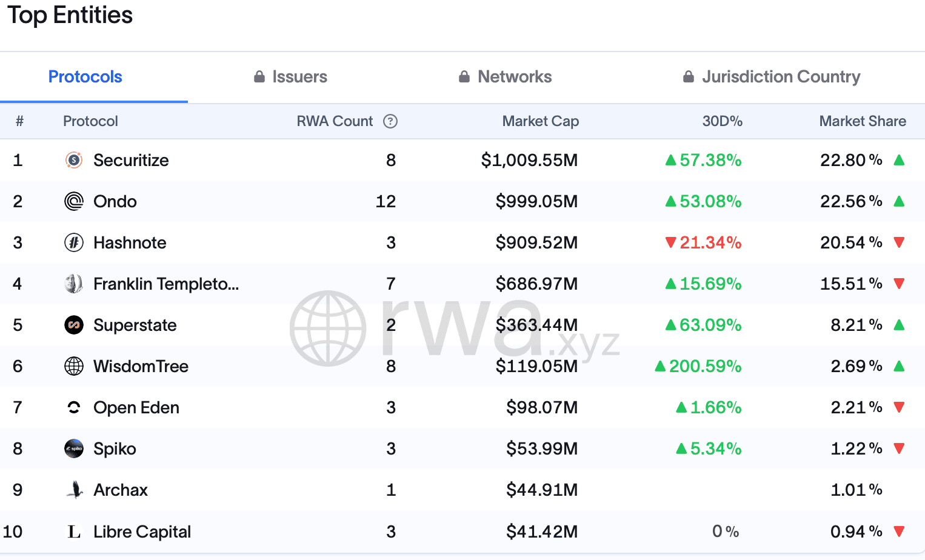Click the $1,009.55M market cap value

[x=529, y=160]
